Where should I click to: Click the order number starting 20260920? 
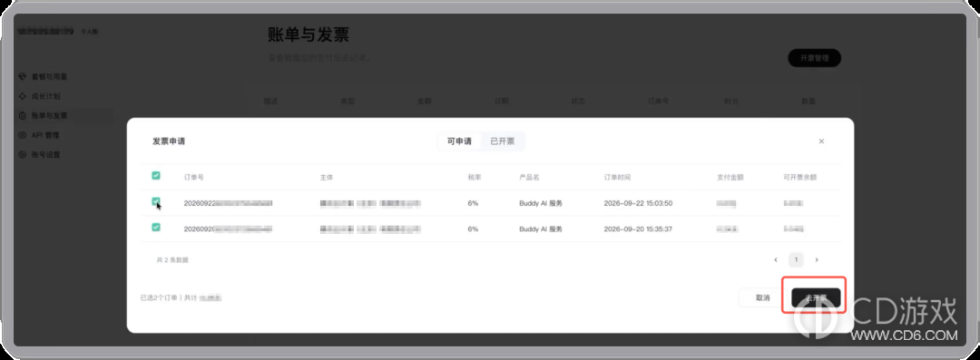(228, 229)
